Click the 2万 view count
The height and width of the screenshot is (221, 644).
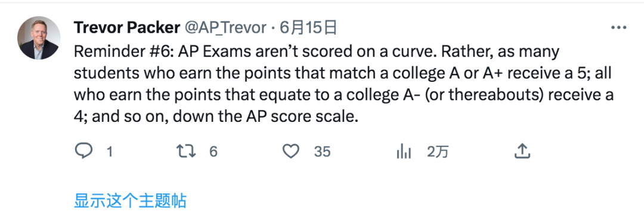438,152
